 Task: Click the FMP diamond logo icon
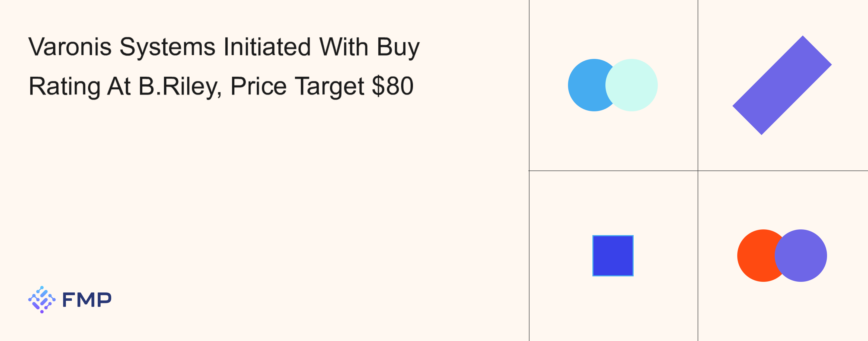(x=42, y=299)
